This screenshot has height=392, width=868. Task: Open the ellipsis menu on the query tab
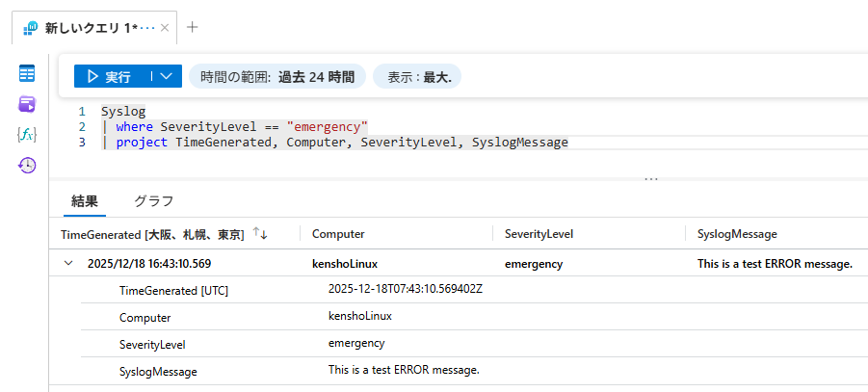pos(147,28)
